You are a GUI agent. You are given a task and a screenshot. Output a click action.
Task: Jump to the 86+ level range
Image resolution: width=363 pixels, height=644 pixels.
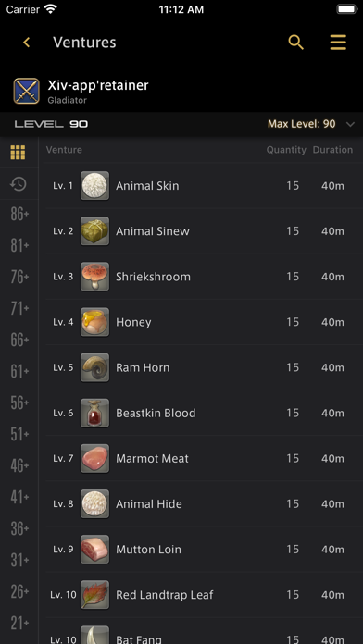[x=19, y=214]
